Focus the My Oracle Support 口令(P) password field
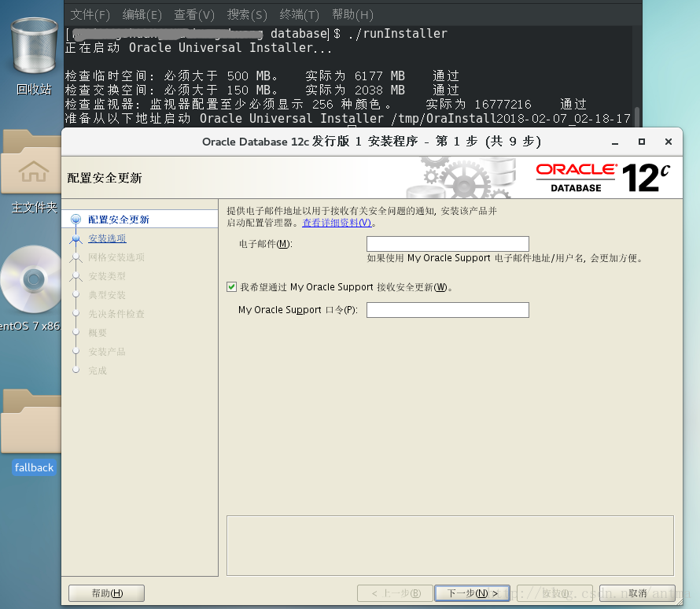 click(448, 310)
